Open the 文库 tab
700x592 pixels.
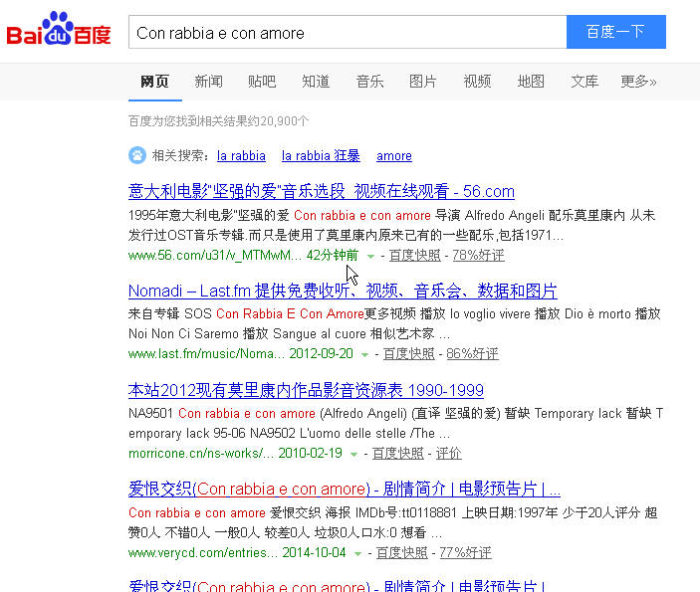click(x=584, y=82)
